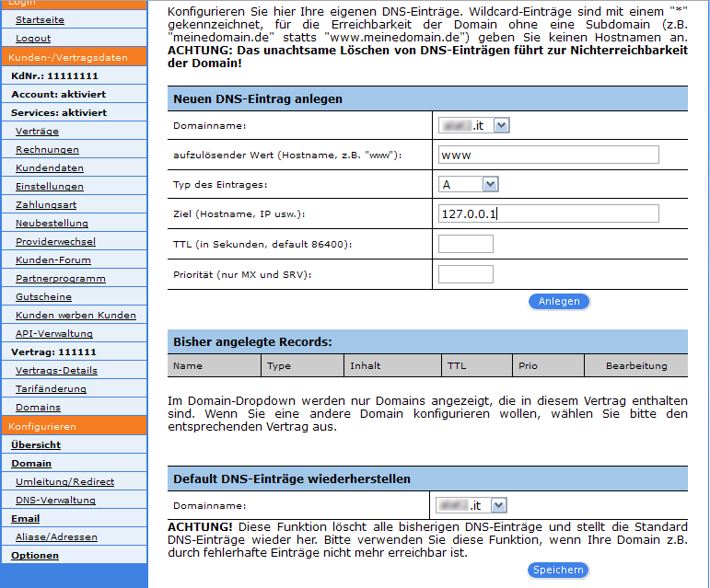Open API-Verwaltung link

[x=54, y=334]
